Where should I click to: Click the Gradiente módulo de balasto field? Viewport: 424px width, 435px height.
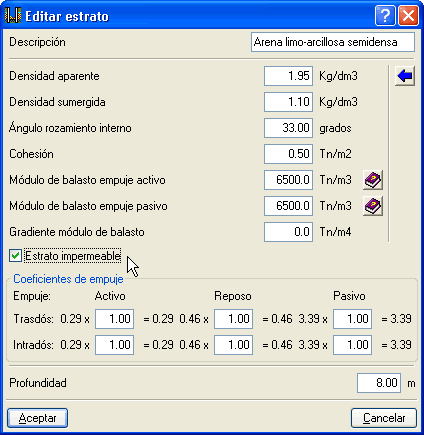(x=288, y=232)
